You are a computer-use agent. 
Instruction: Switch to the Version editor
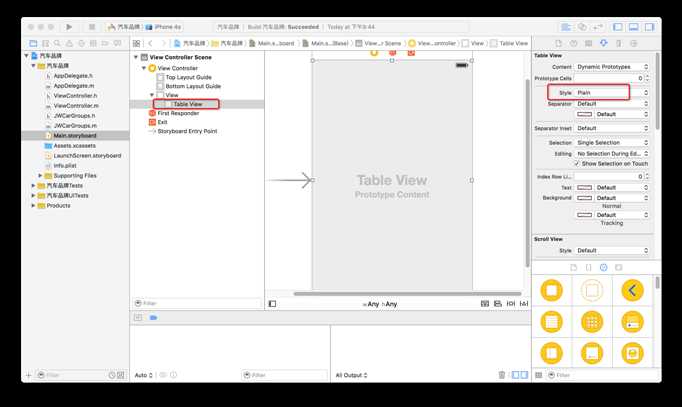click(x=598, y=27)
